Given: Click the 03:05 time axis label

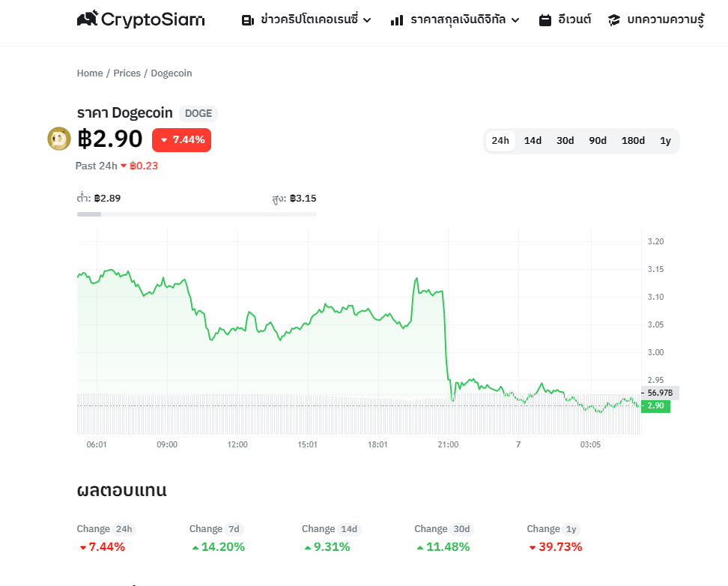Looking at the screenshot, I should click(x=590, y=444).
